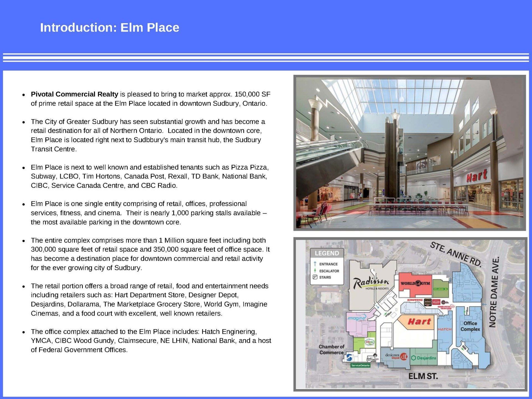Click the 'STE. ANNE RD.' street label
The height and width of the screenshot is (399, 532).
coord(456,255)
